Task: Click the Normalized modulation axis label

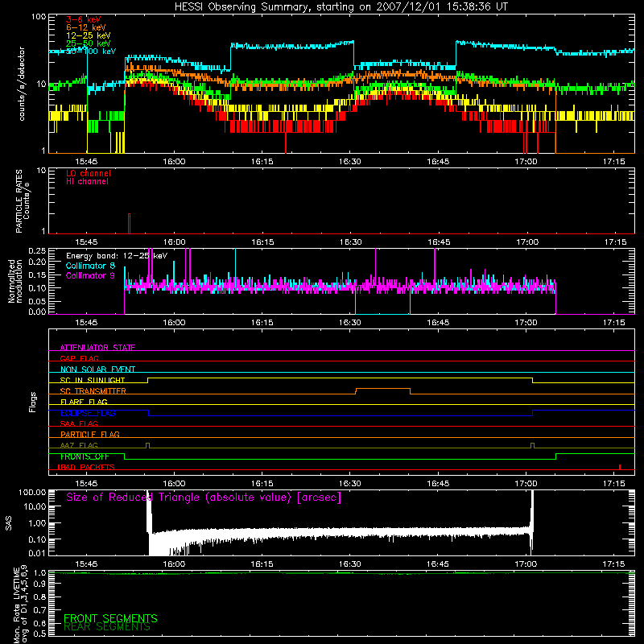Action: coord(15,281)
